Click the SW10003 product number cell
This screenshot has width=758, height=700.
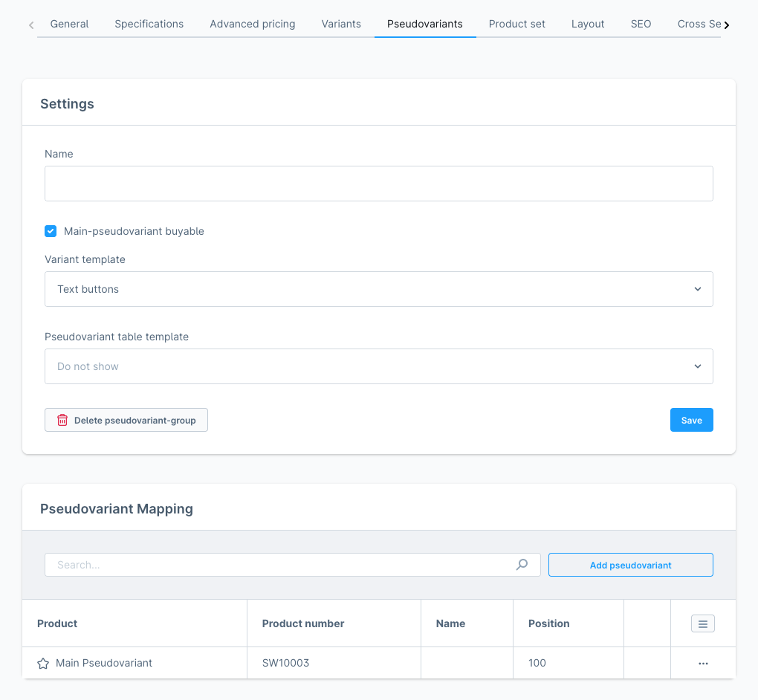click(334, 664)
